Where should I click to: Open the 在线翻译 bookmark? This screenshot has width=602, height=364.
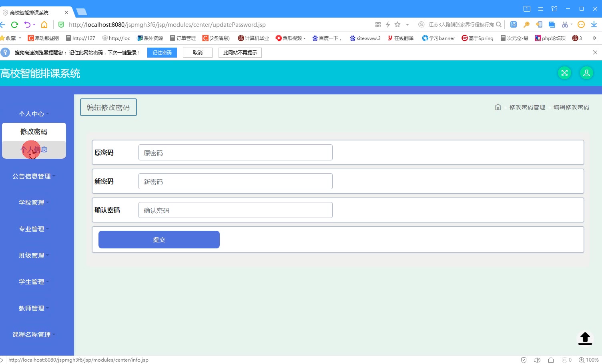pos(401,38)
